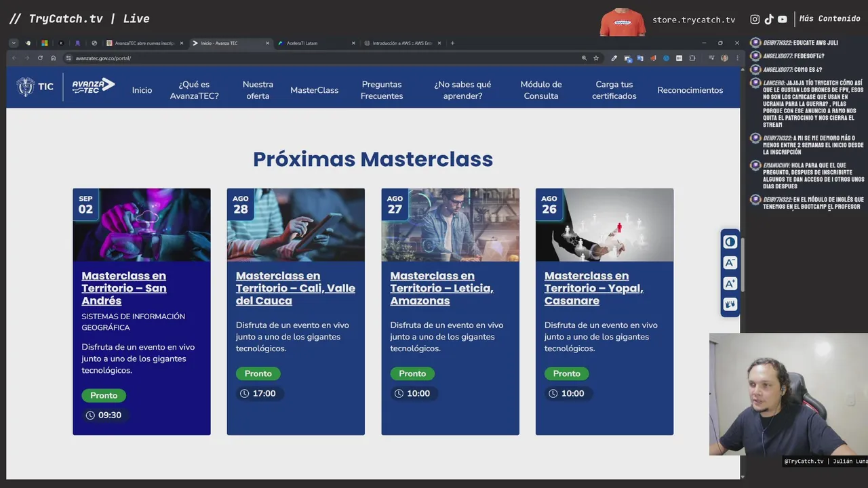Open a new browser tab
Screen dimensions: 868x488
(x=452, y=43)
